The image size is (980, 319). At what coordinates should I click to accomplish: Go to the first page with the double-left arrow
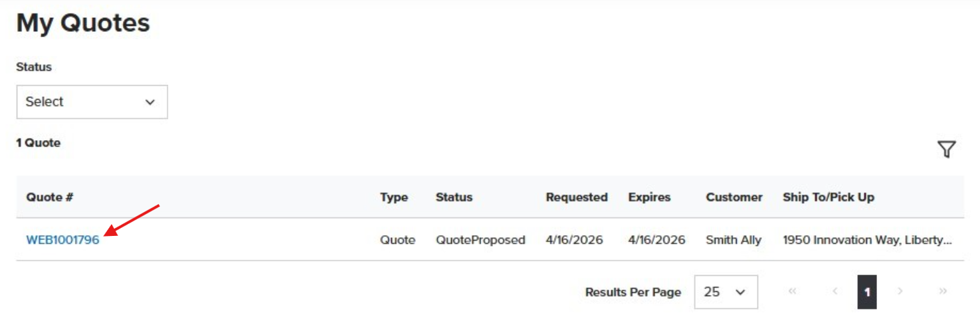[x=792, y=291]
